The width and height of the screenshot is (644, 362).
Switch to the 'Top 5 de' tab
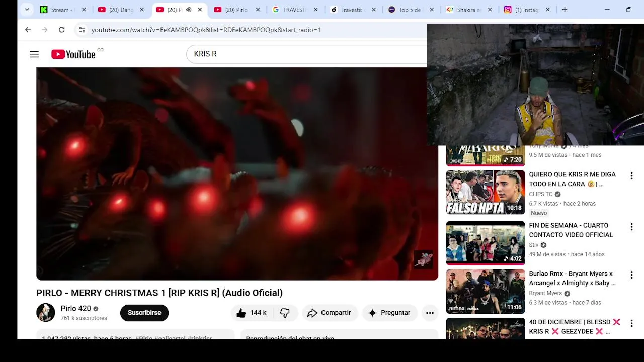click(411, 10)
